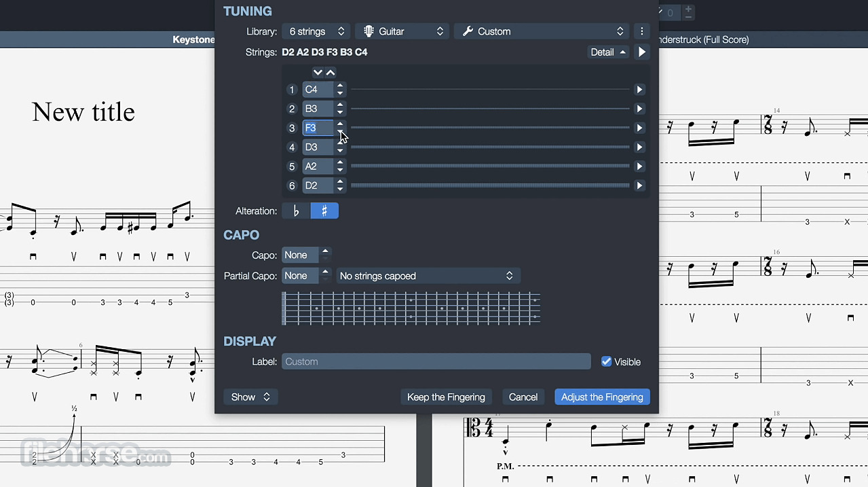This screenshot has height=487, width=868.
Task: Open the tuning library options menu (three dots)
Action: [642, 31]
